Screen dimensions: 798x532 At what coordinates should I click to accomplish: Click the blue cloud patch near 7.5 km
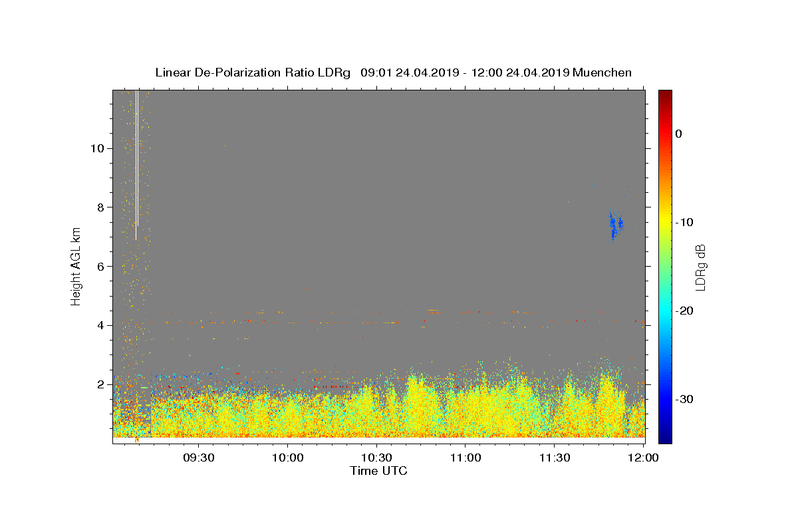(616, 225)
